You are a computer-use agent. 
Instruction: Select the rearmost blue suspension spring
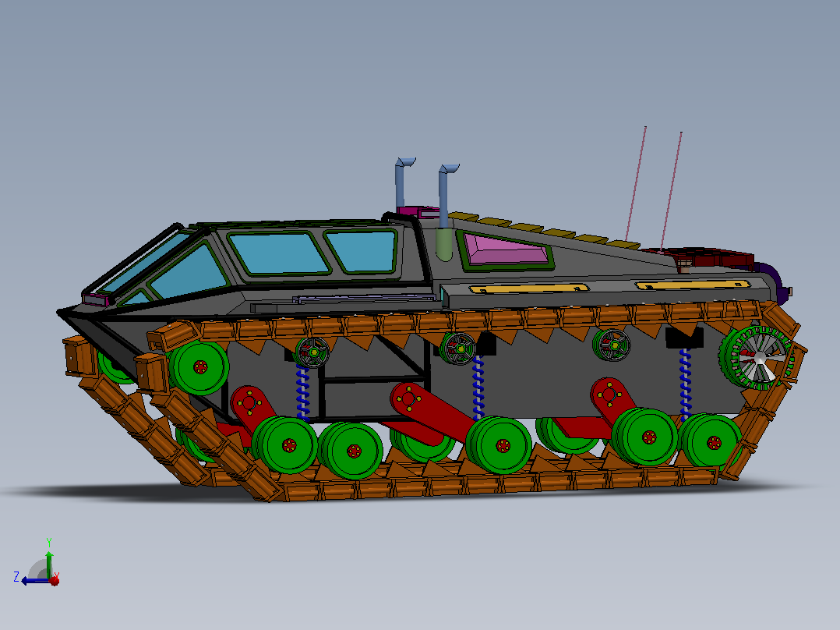[x=685, y=383]
